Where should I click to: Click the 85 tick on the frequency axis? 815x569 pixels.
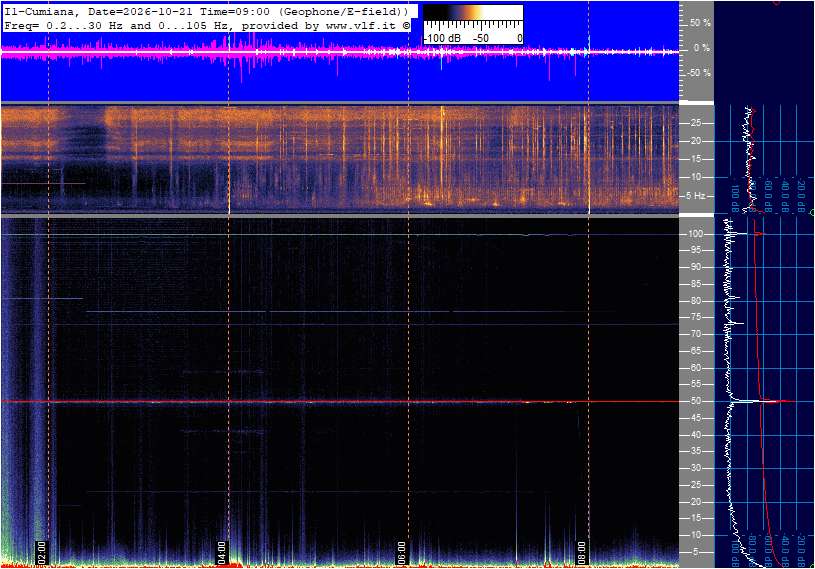coord(695,284)
